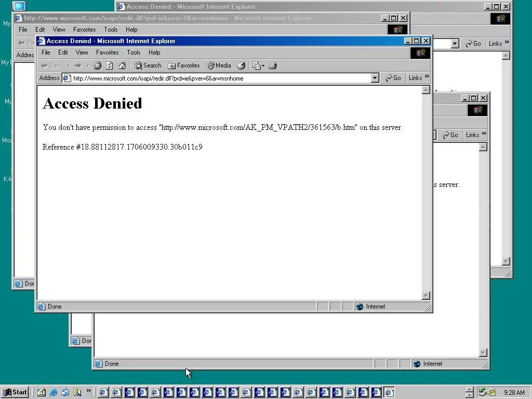
Task: Expand the Mail button dropdown arrow
Action: 263,65
